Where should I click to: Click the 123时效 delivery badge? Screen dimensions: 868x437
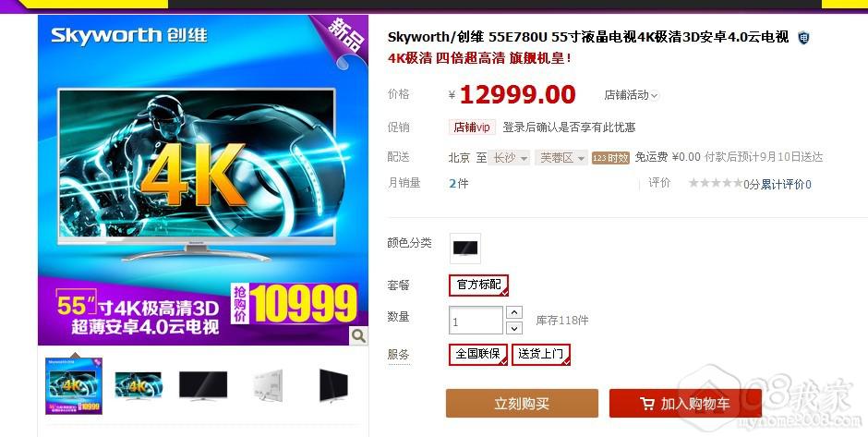pos(610,158)
